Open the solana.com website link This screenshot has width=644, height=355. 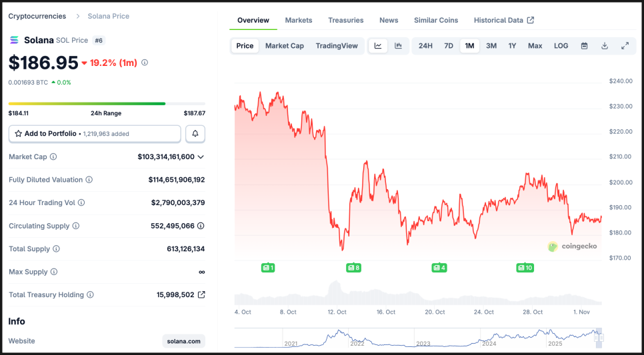(183, 341)
